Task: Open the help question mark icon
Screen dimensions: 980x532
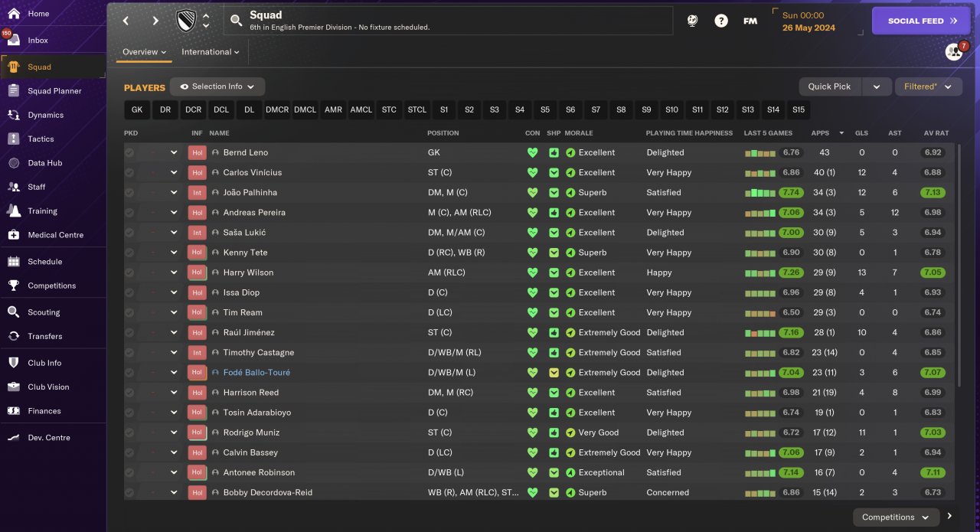Action: click(721, 21)
